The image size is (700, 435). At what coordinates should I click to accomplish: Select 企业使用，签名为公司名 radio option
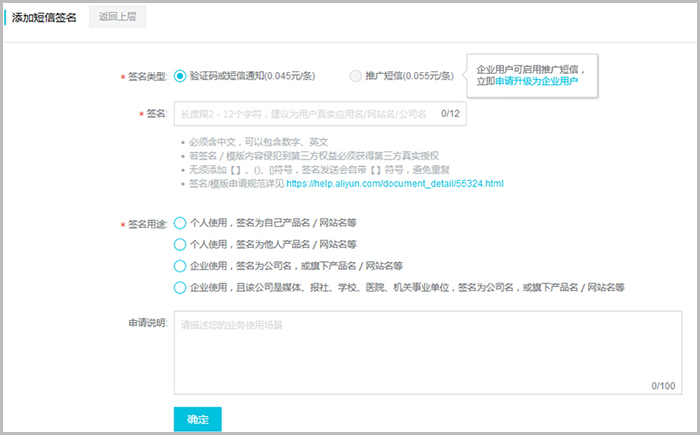[x=180, y=266]
